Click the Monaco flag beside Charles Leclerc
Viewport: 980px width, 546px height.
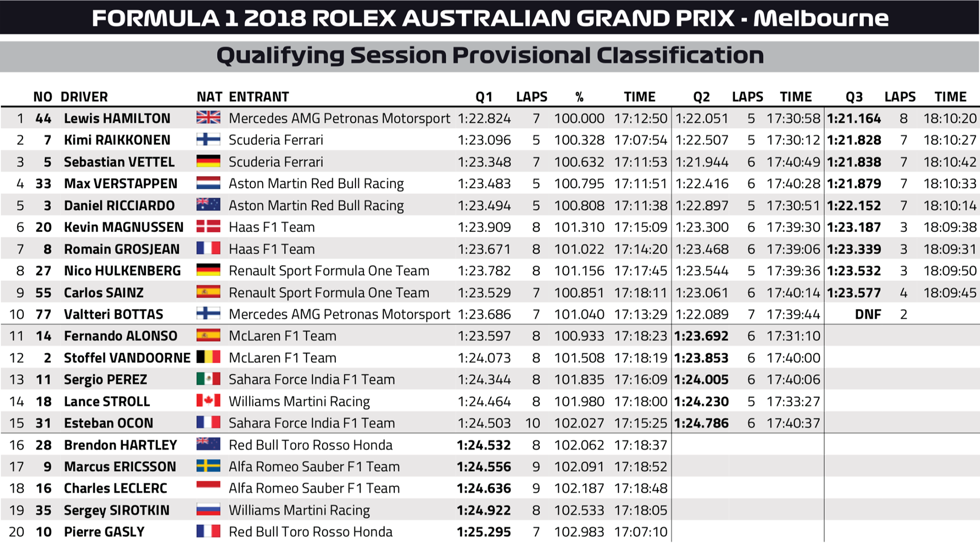click(x=208, y=488)
